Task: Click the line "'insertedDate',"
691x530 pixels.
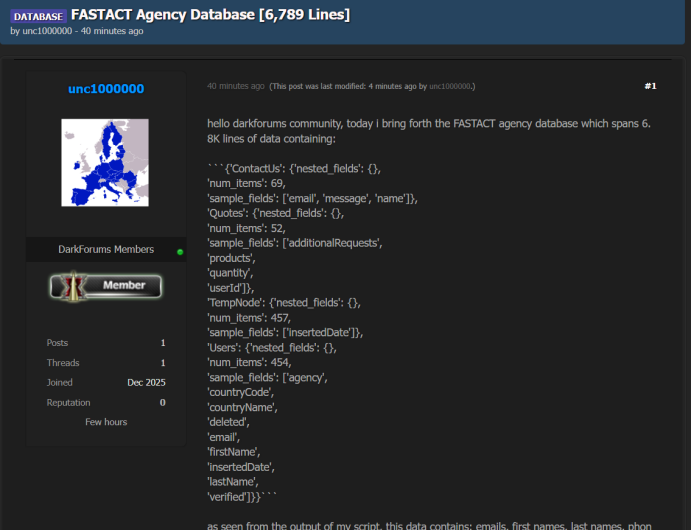Action: coord(241,467)
